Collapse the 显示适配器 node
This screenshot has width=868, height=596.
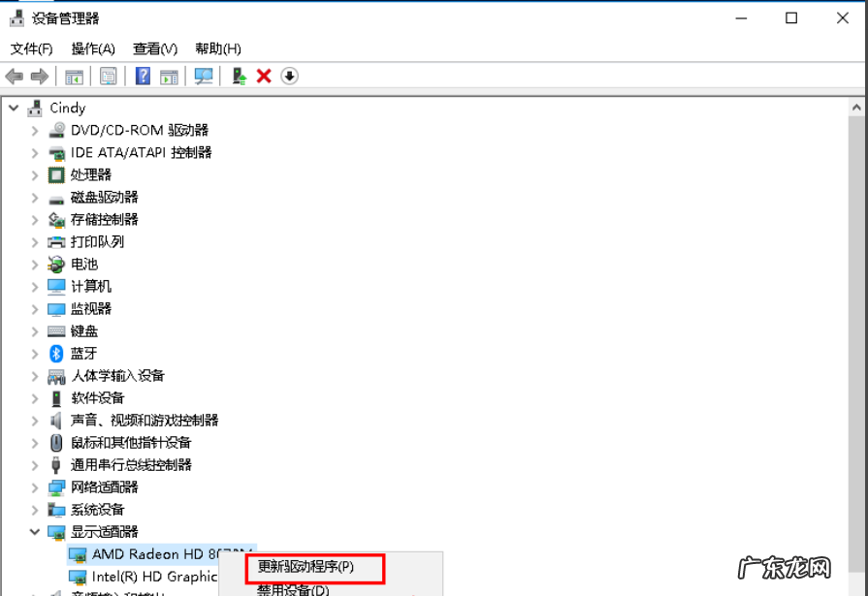coord(35,532)
